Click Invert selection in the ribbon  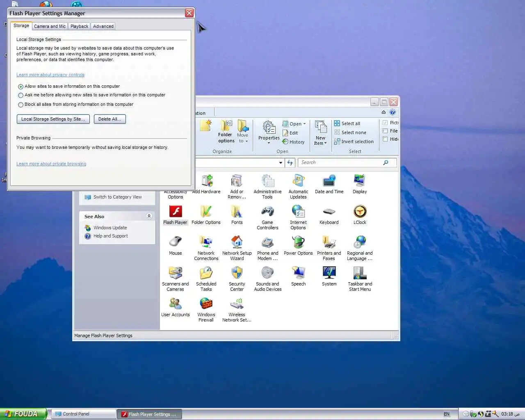(354, 142)
